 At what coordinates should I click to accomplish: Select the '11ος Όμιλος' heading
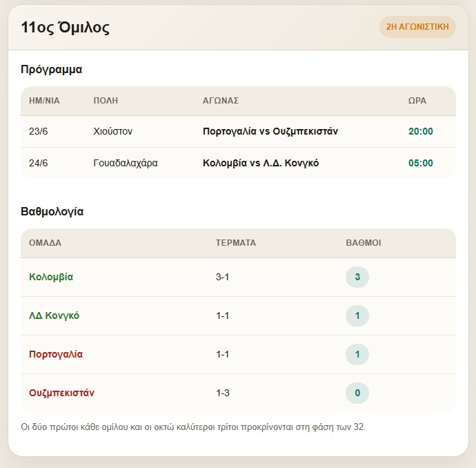[66, 28]
